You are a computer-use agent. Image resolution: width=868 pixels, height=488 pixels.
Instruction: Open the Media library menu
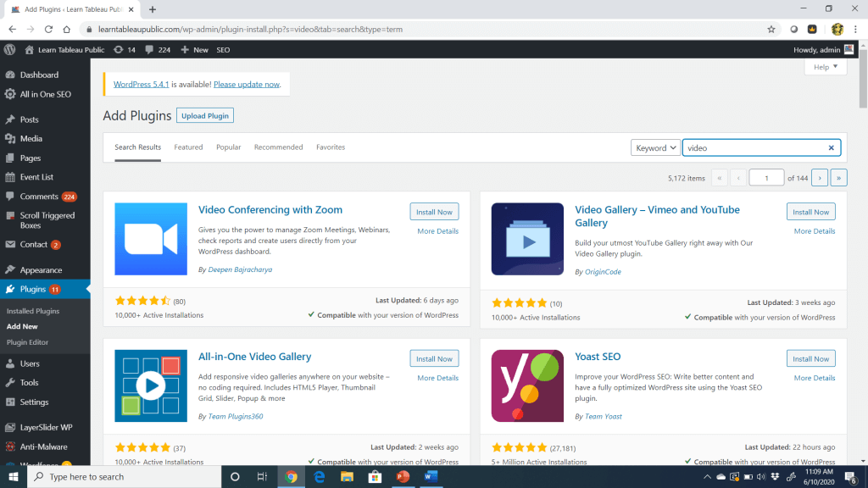(31, 139)
